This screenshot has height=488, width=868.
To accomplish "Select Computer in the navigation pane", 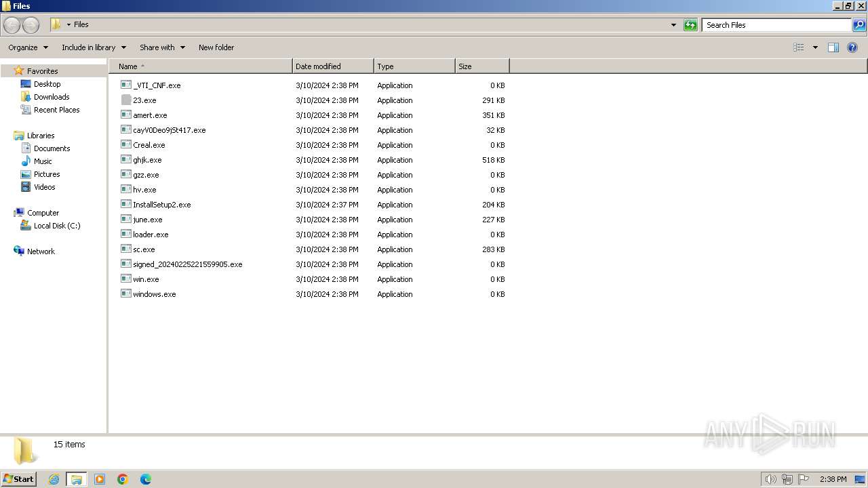I will (x=43, y=213).
